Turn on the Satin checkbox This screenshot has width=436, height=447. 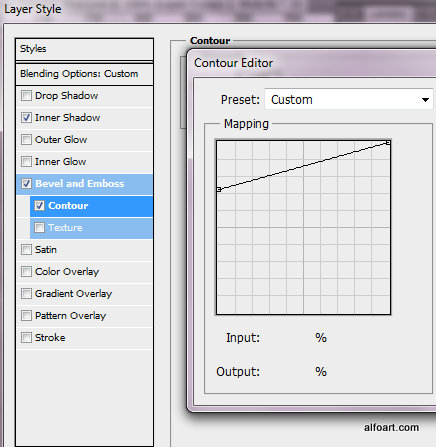tap(26, 250)
